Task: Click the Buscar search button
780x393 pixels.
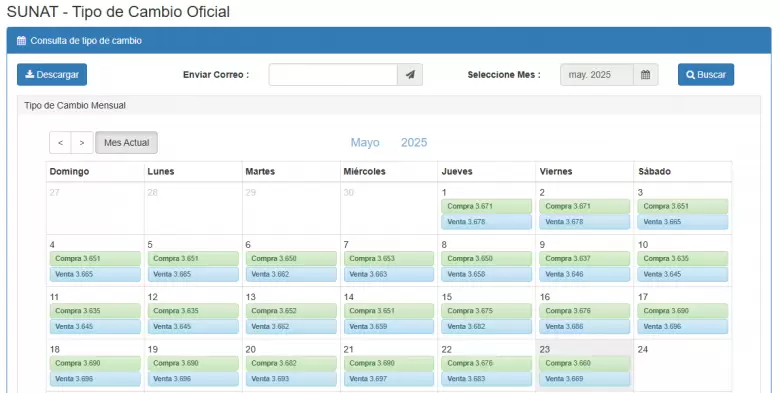Action: (706, 75)
